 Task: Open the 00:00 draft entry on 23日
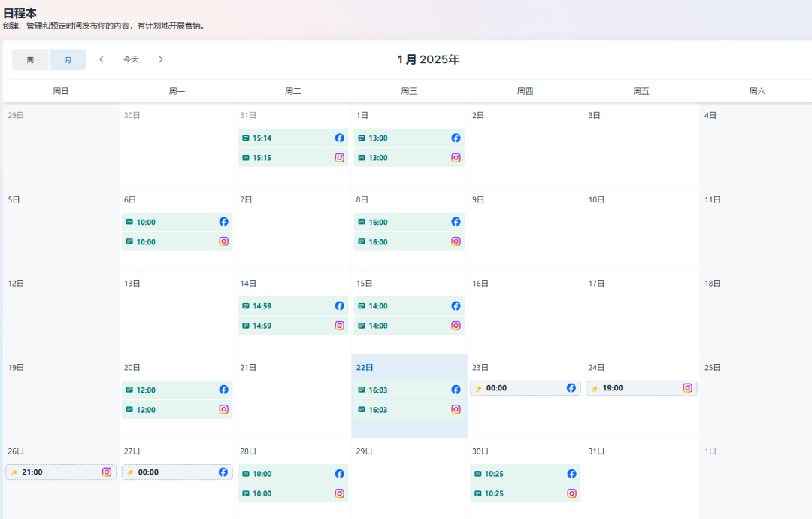point(519,387)
